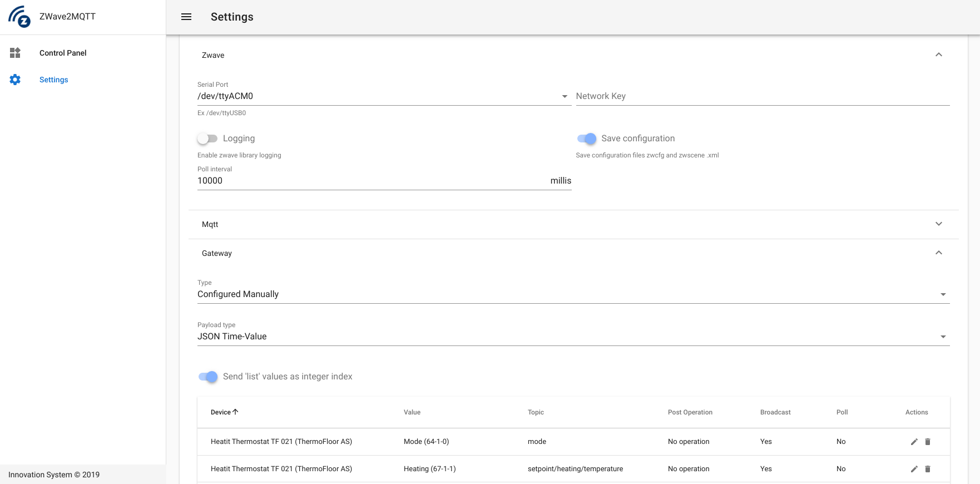Expand the Mqtt section
980x484 pixels.
939,224
